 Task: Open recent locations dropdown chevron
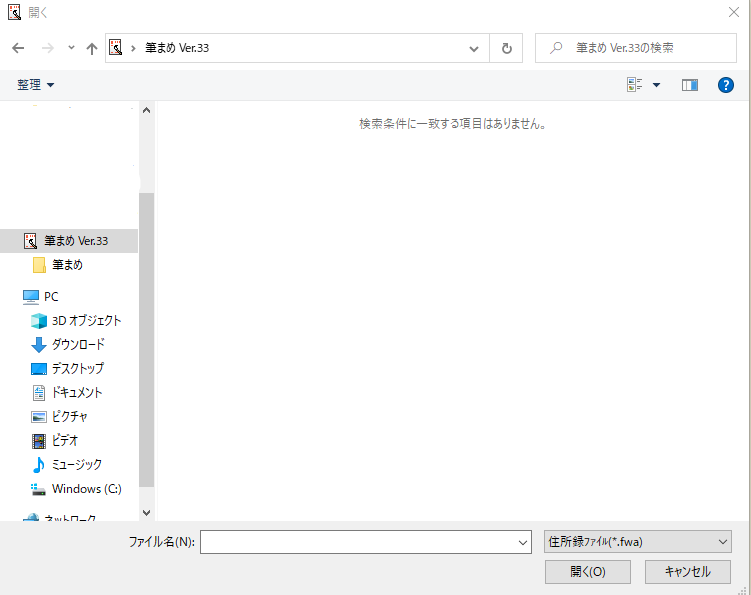pyautogui.click(x=71, y=47)
